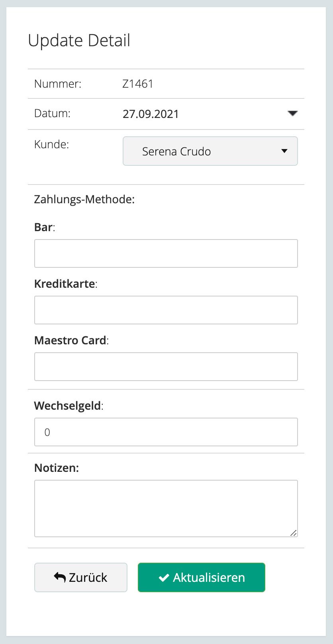Screen dimensions: 333x644
Task: Click the Wechselgeld field showing 0
Action: pyautogui.click(x=166, y=432)
